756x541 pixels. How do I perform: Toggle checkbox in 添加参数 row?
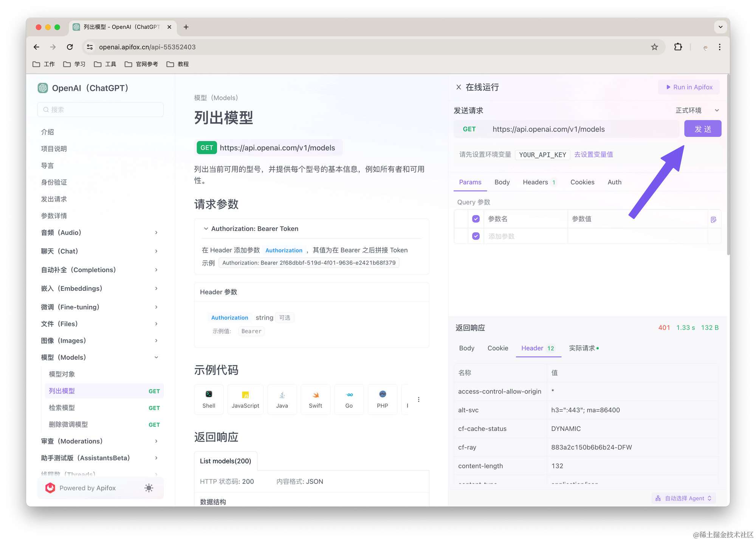coord(476,236)
